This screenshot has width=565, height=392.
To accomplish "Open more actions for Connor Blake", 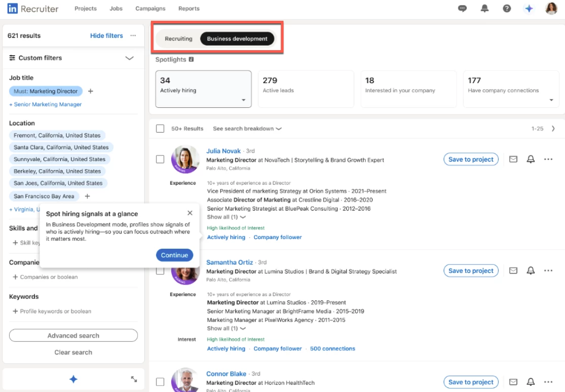I will (548, 382).
